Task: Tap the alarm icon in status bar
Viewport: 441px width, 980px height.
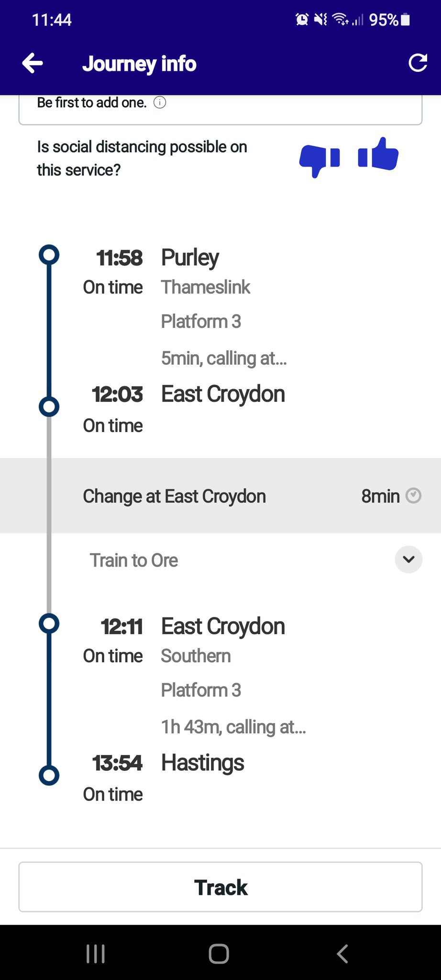Action: pos(302,20)
